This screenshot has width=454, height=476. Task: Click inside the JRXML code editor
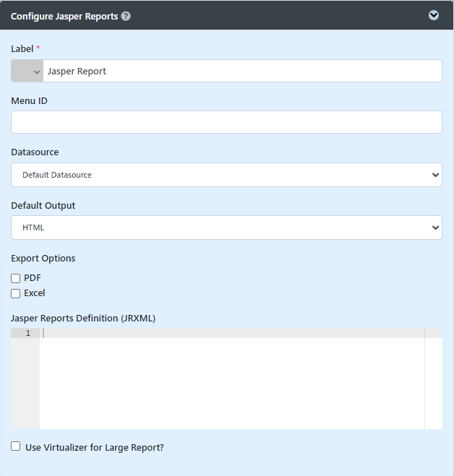click(x=231, y=379)
